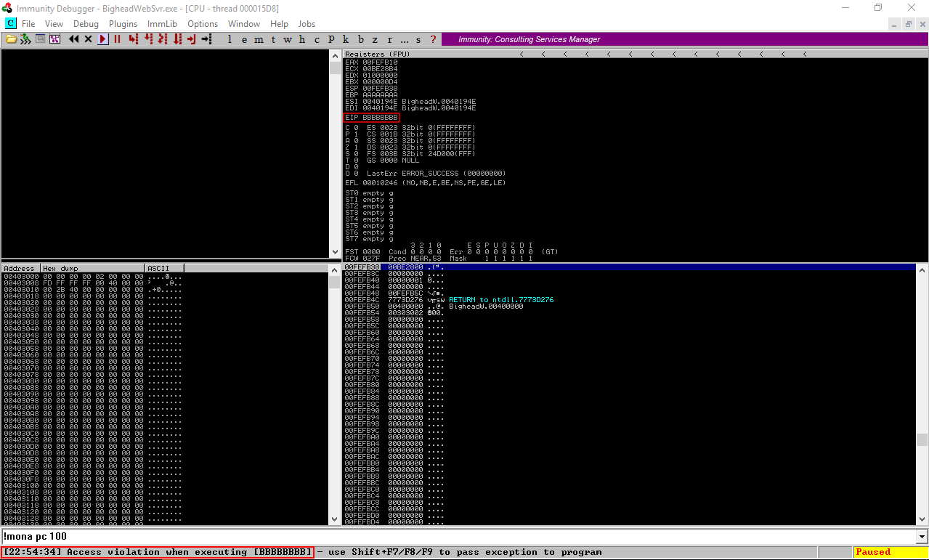Viewport: 929px width, 560px height.
Task: Click the Step into icon
Action: click(133, 39)
